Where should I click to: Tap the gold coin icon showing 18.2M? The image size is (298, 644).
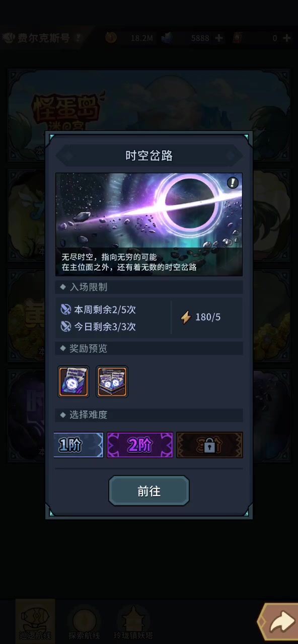click(111, 37)
